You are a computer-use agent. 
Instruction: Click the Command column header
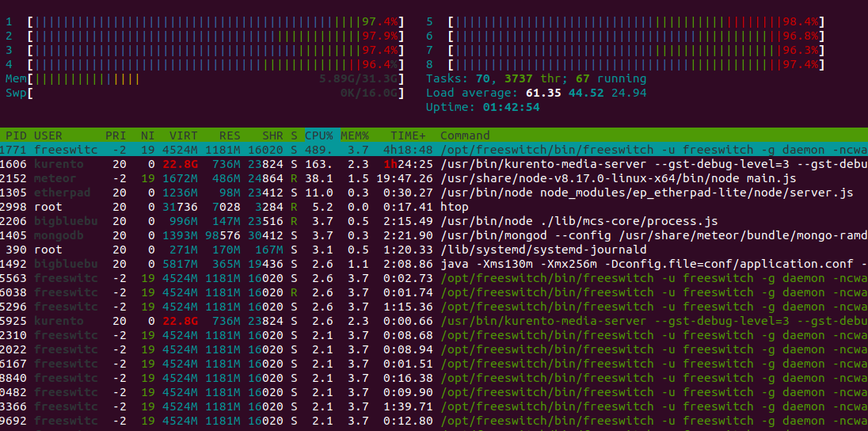[x=465, y=135]
